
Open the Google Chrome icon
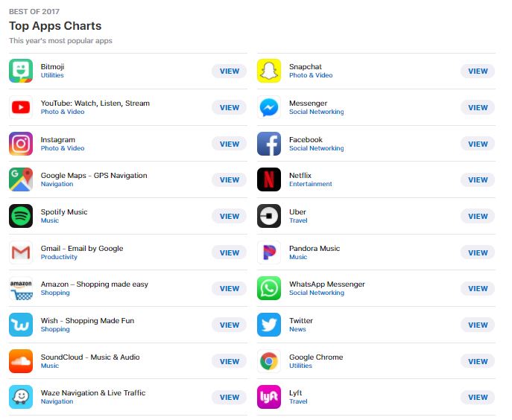coord(269,361)
